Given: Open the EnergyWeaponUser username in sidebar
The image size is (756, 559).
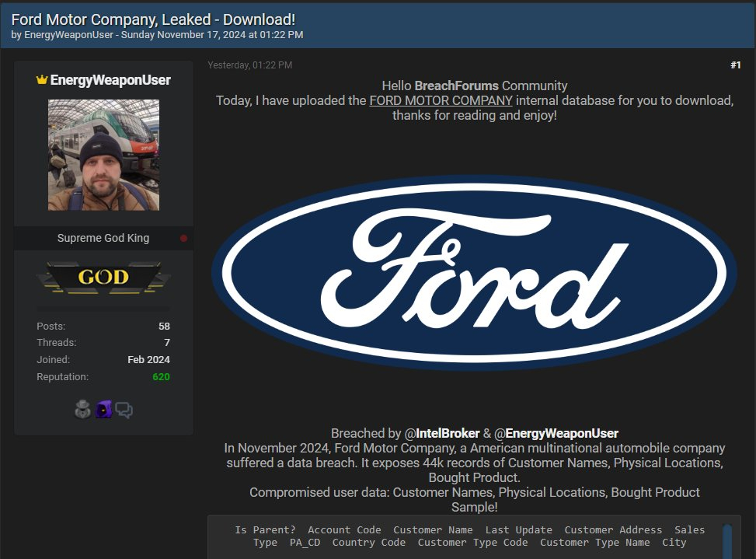Looking at the screenshot, I should [110, 80].
